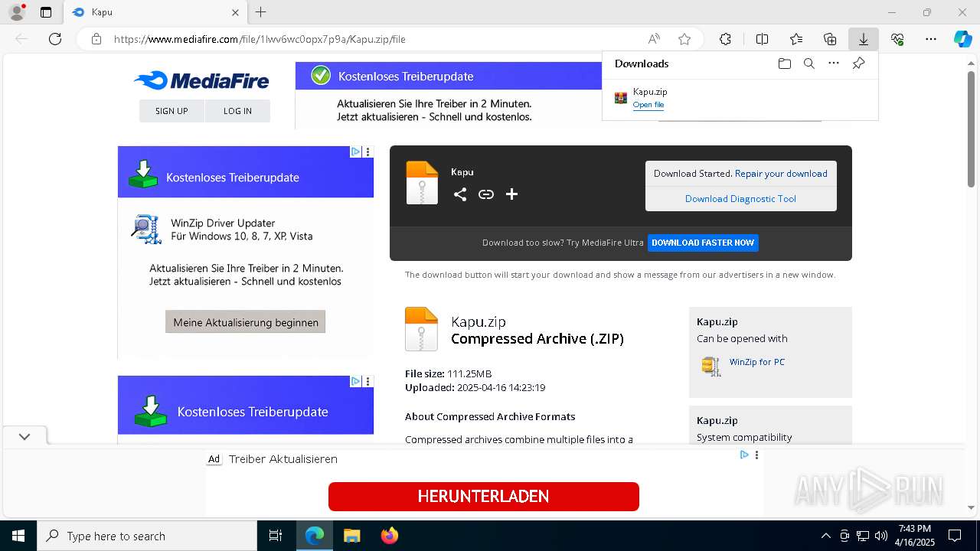Click the Read aloud icon in address bar
Image resolution: width=980 pixels, height=551 pixels.
tap(654, 39)
